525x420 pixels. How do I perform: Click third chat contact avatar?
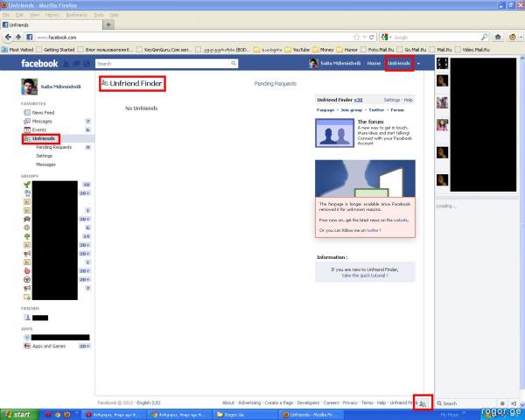pos(442,102)
